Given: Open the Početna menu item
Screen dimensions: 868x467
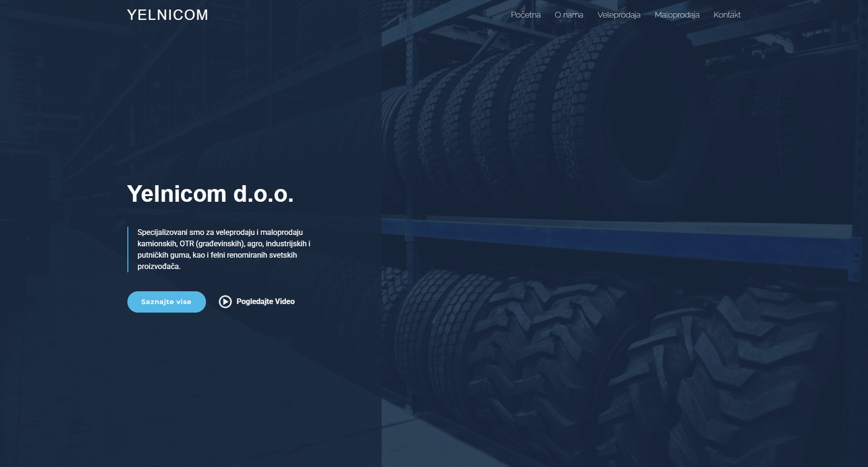Looking at the screenshot, I should pyautogui.click(x=526, y=15).
